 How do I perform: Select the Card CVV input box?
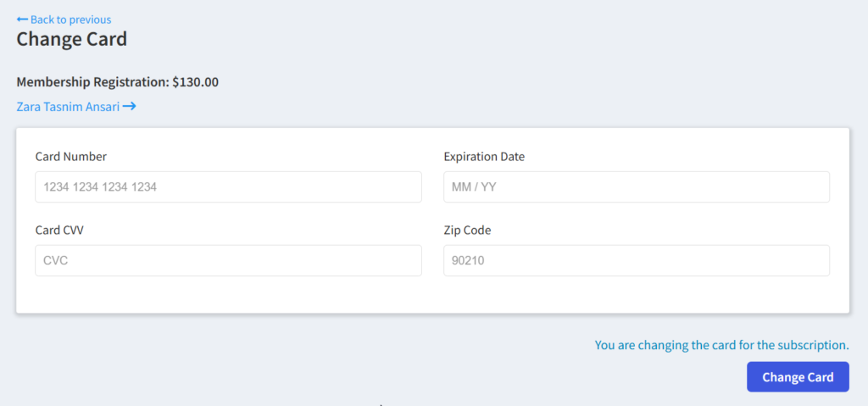coord(228,260)
